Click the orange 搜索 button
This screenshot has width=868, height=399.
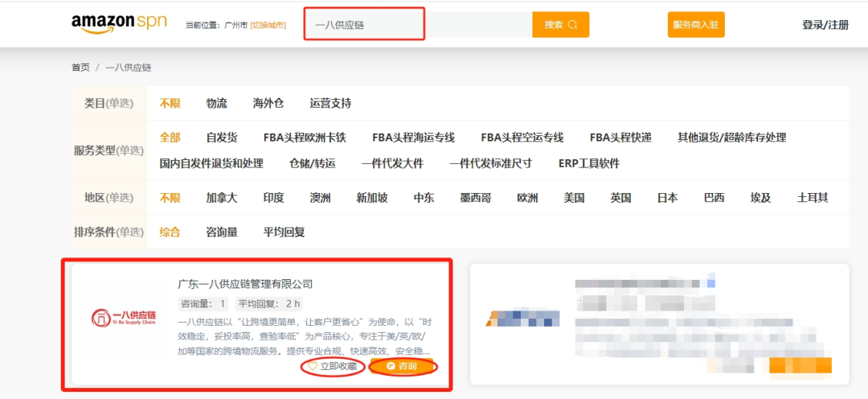[561, 24]
